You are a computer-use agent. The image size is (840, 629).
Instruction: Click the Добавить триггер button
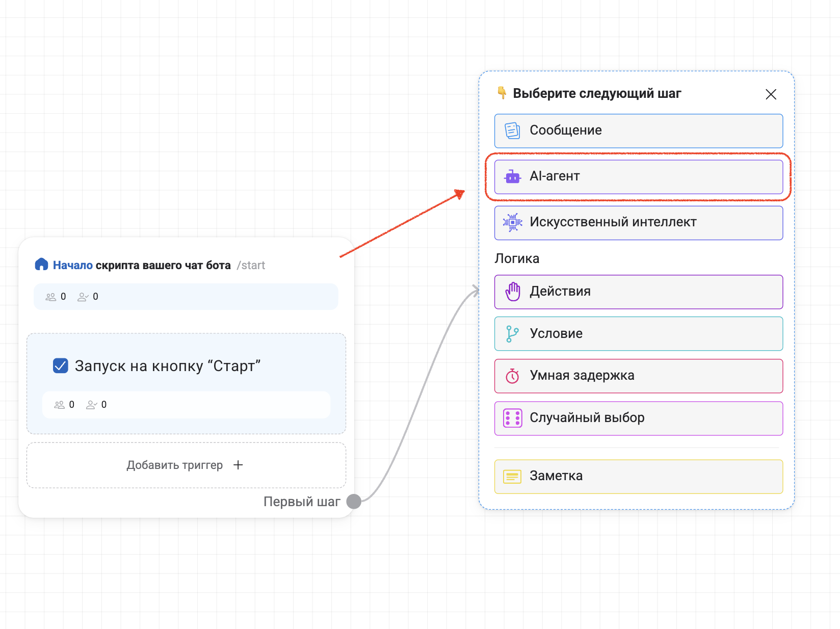point(186,465)
